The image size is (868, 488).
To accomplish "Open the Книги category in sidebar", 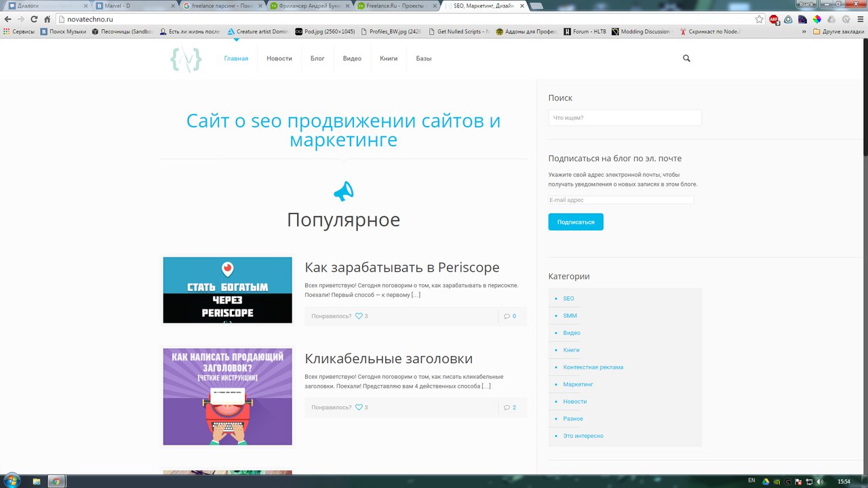I will click(x=571, y=350).
